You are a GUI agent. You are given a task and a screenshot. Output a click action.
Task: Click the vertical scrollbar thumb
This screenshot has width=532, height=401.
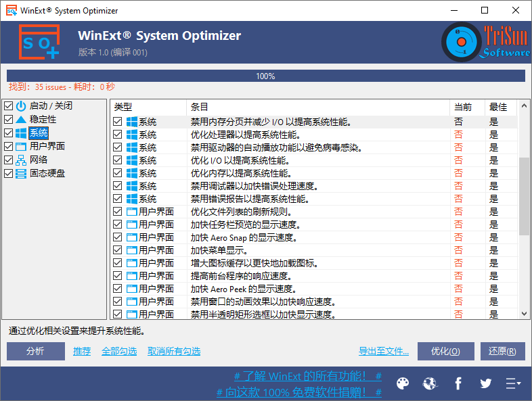524,196
